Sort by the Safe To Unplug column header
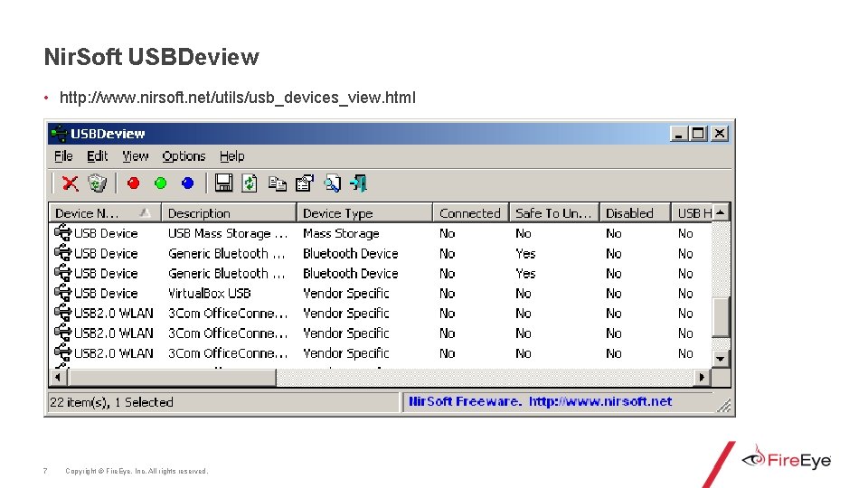 tap(554, 213)
